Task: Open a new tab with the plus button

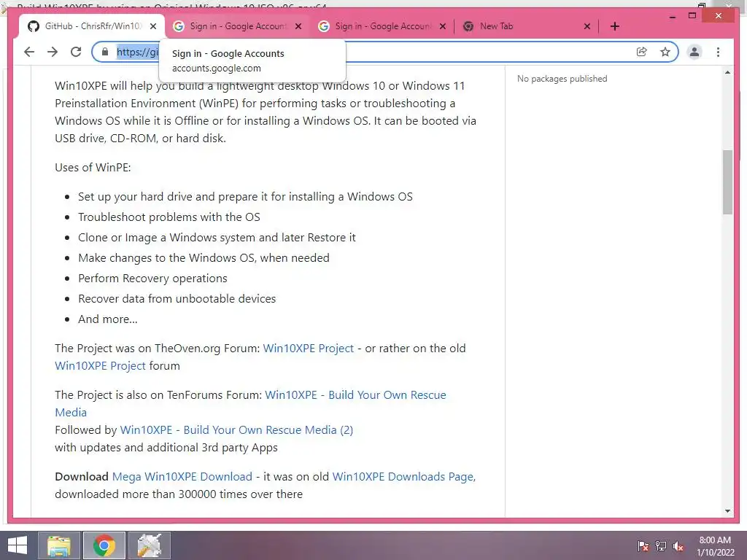Action: pos(614,26)
